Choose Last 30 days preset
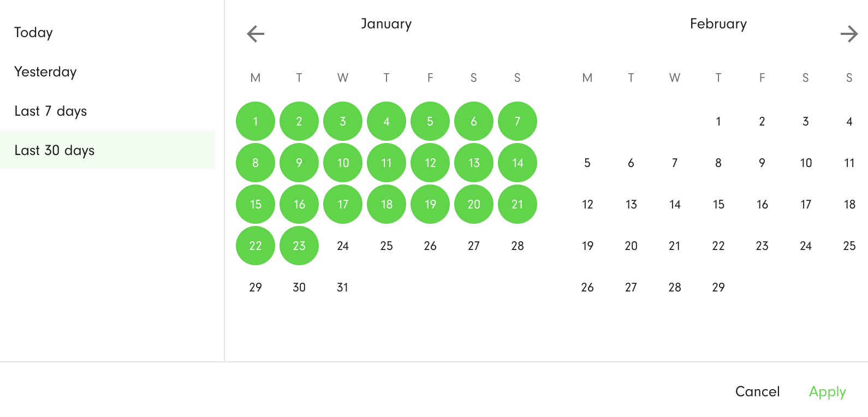Image resolution: width=868 pixels, height=417 pixels. pos(108,150)
